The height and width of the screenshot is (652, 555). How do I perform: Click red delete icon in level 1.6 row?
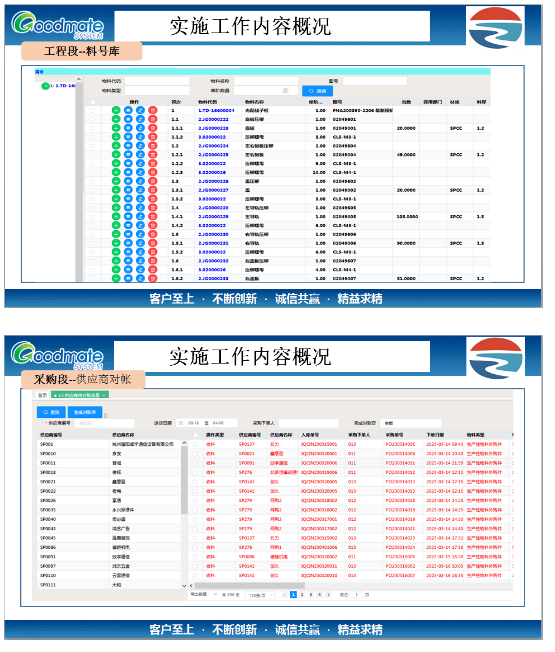153,261
